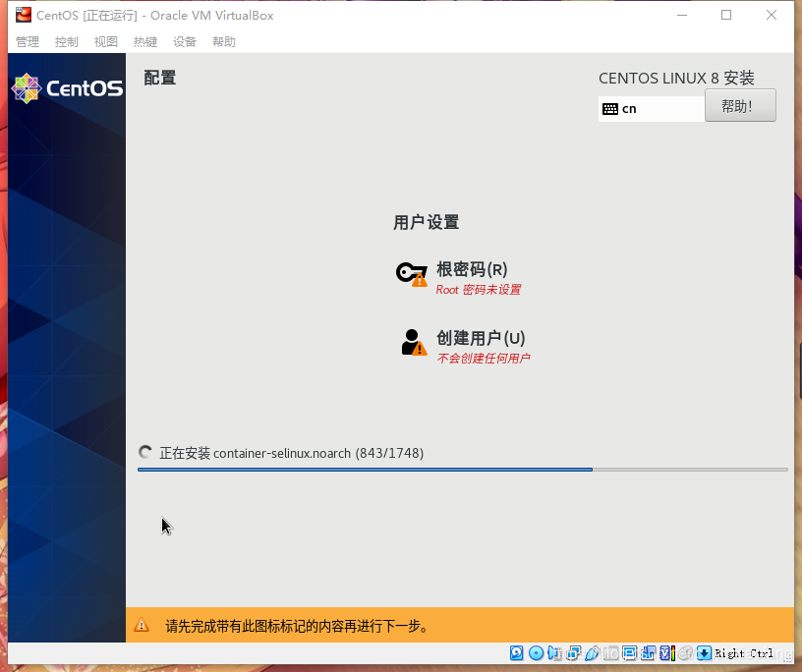Click the CPU virtualization V status icon

(x=667, y=653)
